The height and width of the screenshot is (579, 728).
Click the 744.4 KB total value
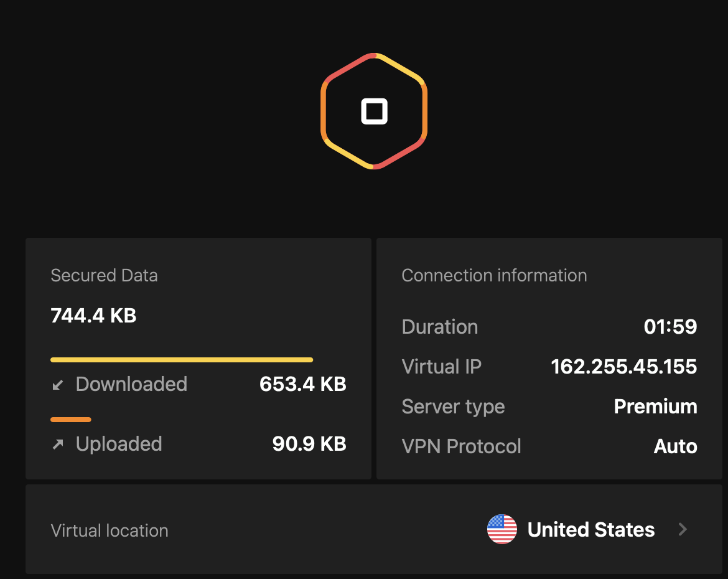[93, 316]
